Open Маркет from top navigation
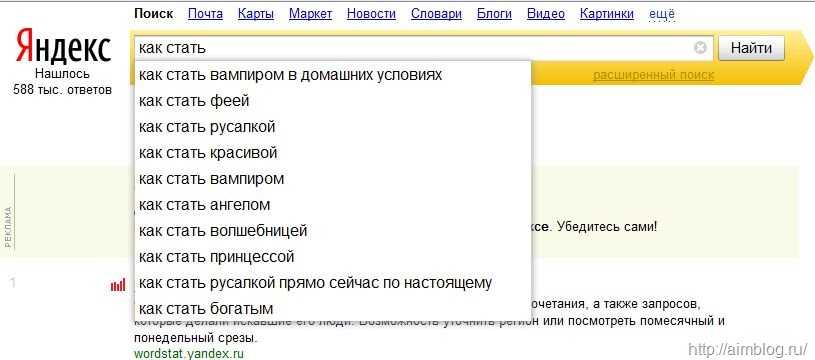 (x=310, y=14)
